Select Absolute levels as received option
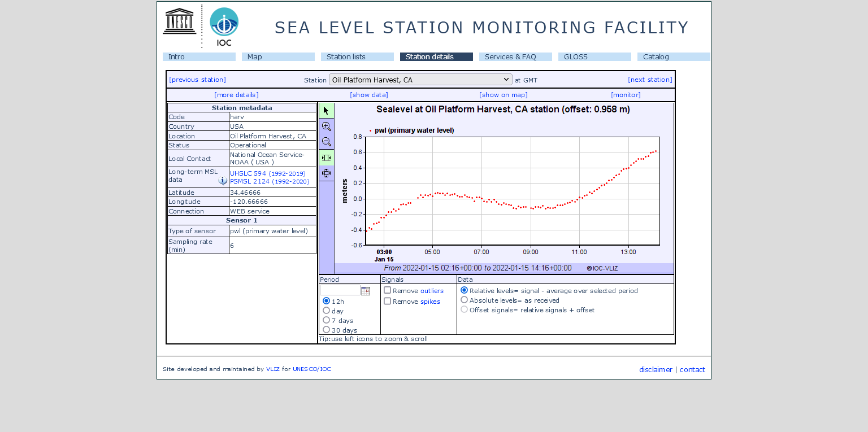This screenshot has width=868, height=432. [465, 300]
